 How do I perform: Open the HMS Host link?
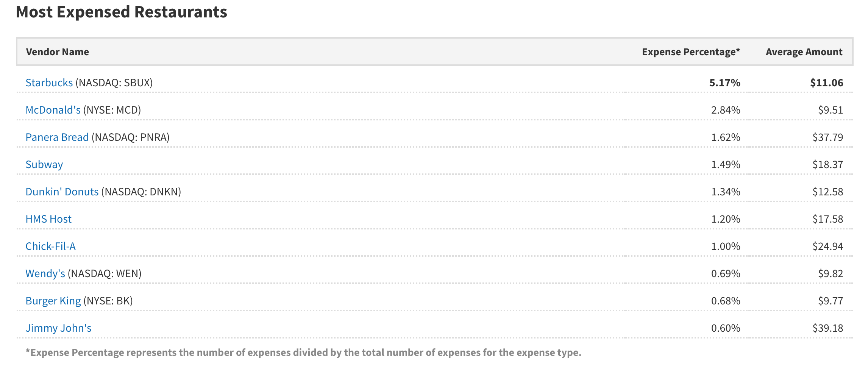tap(48, 219)
